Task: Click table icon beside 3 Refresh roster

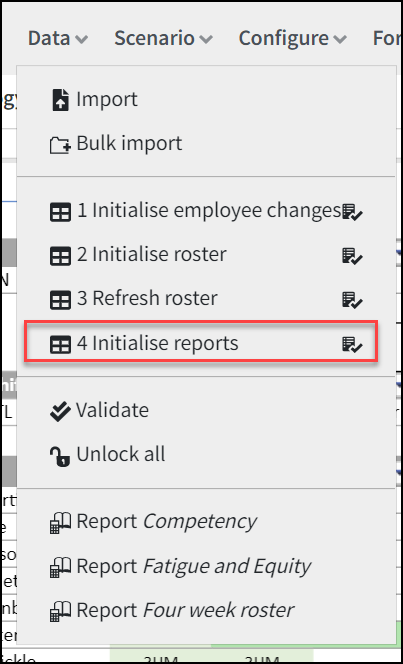Action: [60, 300]
